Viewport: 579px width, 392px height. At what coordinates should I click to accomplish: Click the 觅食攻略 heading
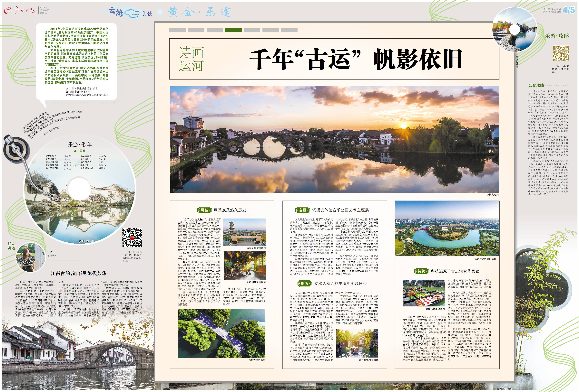click(536, 85)
